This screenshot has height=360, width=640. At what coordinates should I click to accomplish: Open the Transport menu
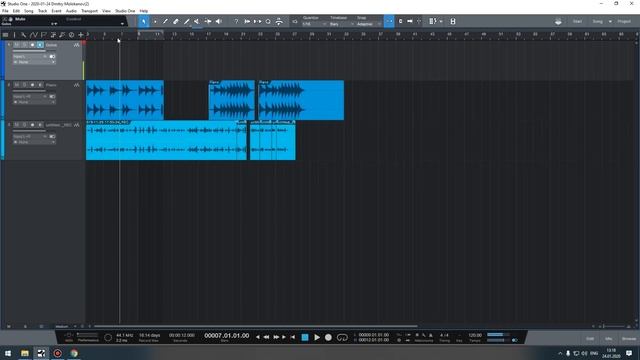click(x=89, y=11)
